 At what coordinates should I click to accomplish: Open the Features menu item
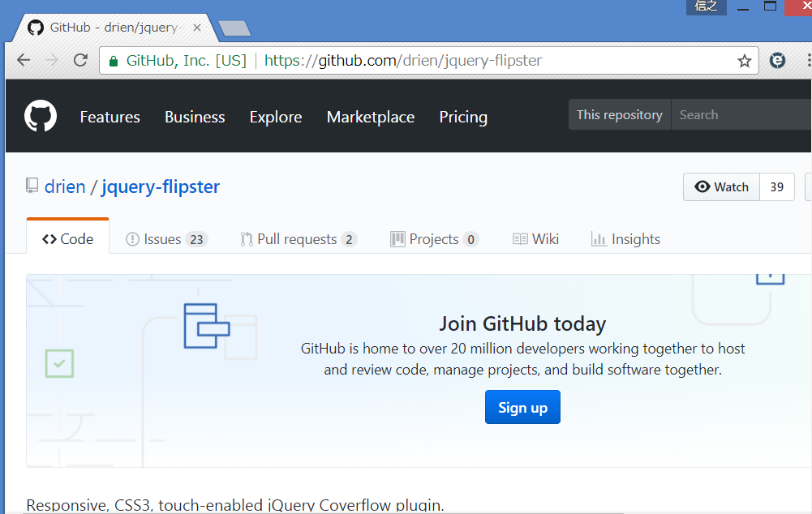pyautogui.click(x=110, y=117)
